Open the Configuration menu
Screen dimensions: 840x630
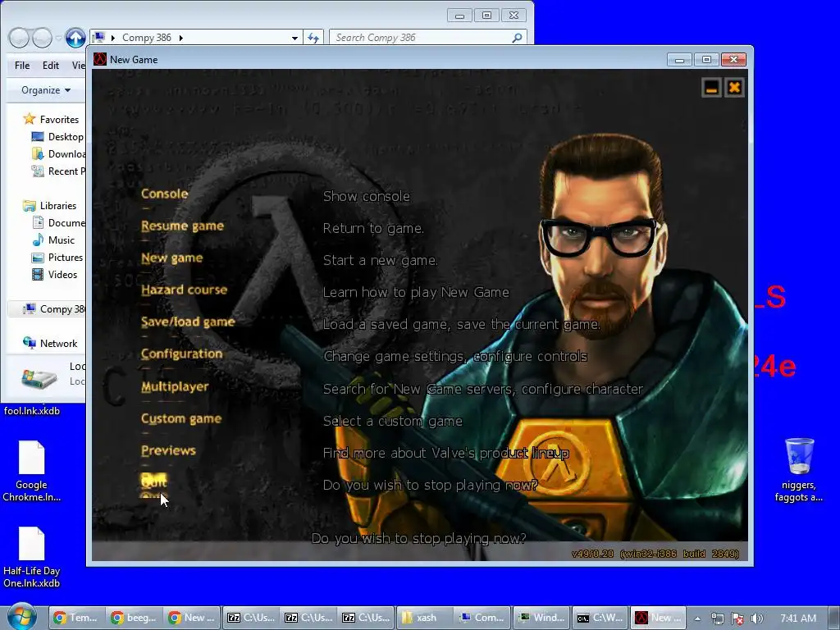[x=181, y=354]
